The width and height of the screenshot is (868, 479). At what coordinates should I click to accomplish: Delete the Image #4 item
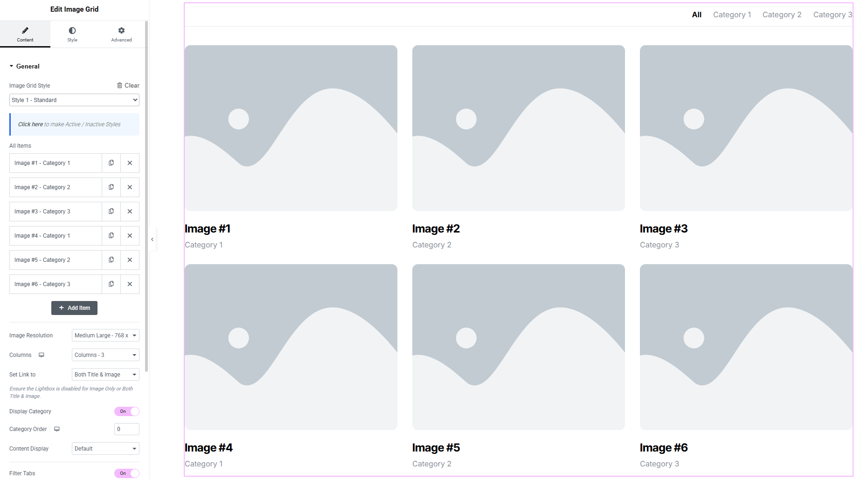coord(130,236)
